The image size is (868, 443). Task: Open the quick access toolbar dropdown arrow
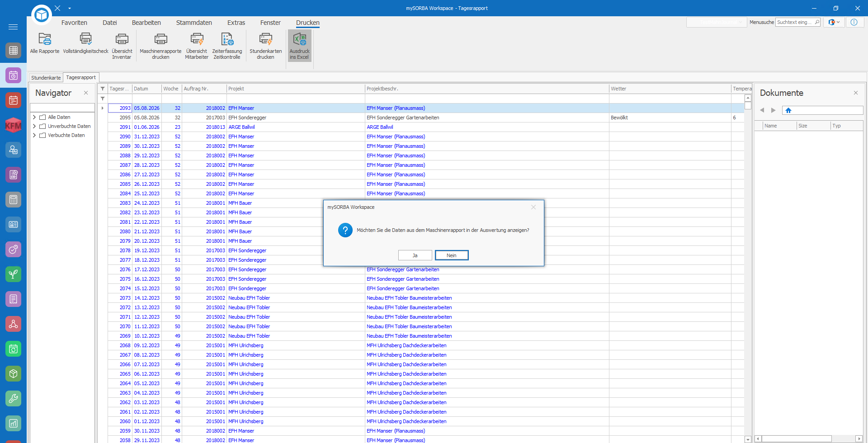(x=70, y=8)
